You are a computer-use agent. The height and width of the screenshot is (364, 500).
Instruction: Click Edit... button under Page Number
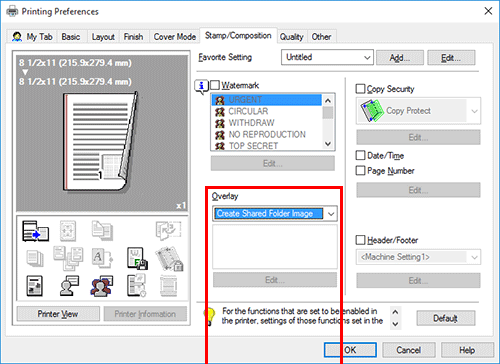418,190
